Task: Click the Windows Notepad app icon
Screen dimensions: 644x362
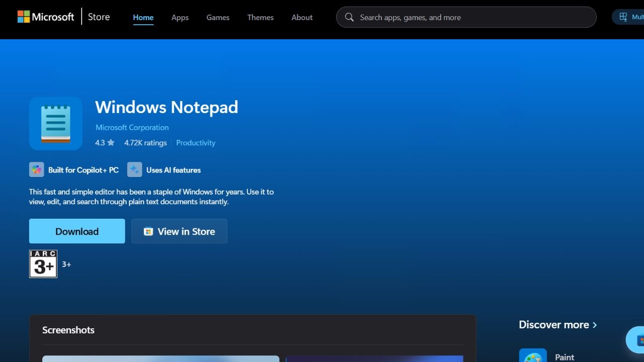Action: click(x=56, y=123)
